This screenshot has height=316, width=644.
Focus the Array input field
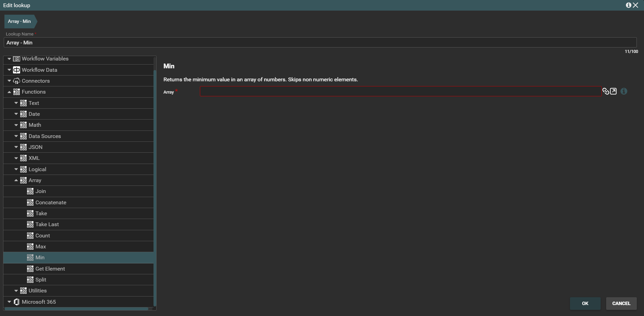click(400, 91)
